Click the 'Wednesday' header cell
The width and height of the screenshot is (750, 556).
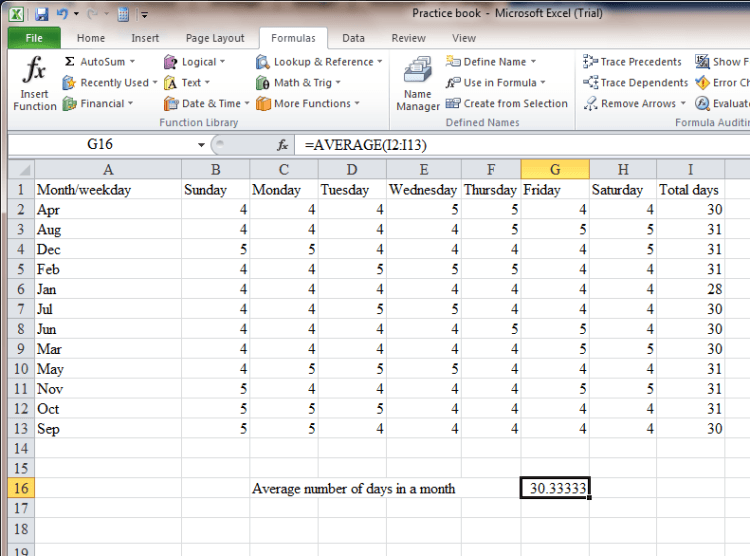pos(424,189)
